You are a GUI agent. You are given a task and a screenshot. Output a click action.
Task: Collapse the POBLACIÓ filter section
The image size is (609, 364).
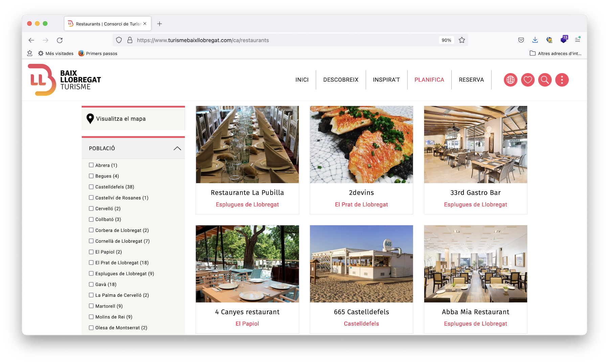pyautogui.click(x=177, y=148)
